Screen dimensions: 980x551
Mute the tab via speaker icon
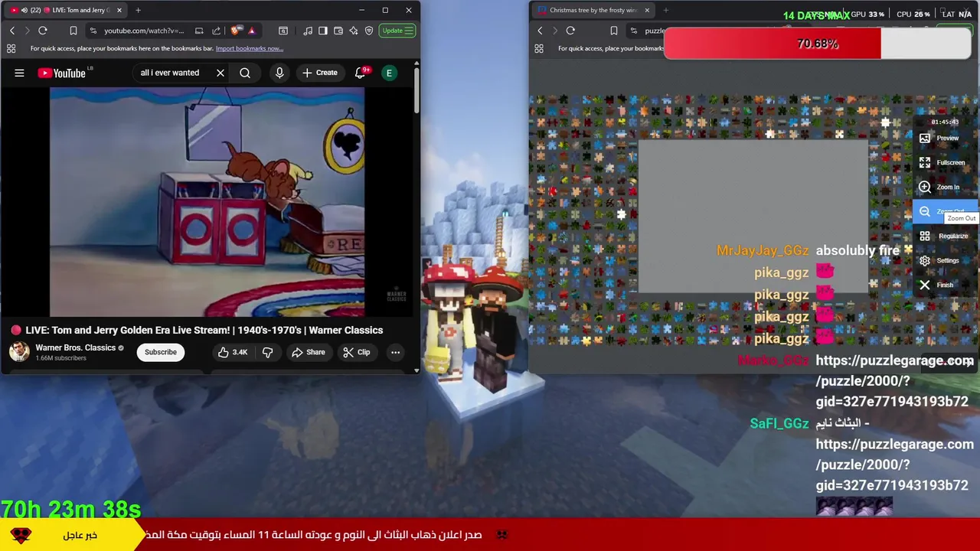[x=24, y=10]
